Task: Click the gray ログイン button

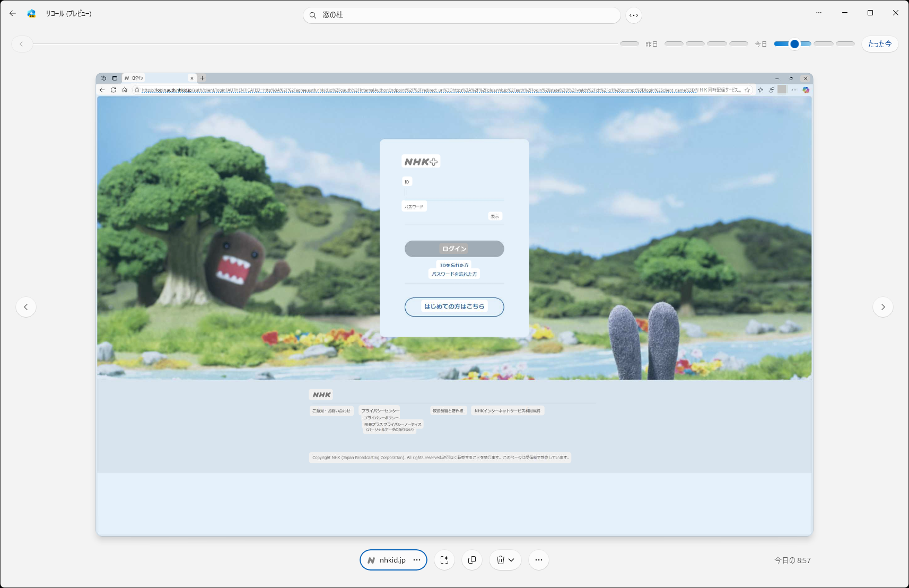Action: 454,249
